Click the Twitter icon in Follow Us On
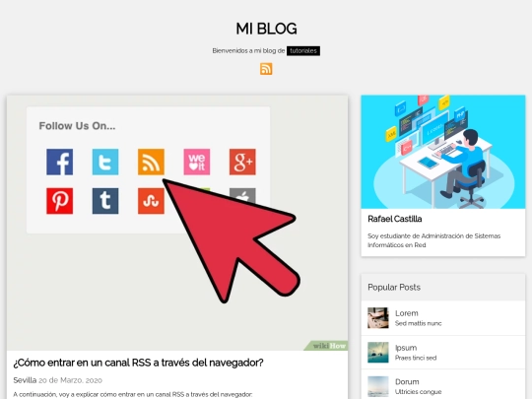The width and height of the screenshot is (532, 399). [x=105, y=162]
